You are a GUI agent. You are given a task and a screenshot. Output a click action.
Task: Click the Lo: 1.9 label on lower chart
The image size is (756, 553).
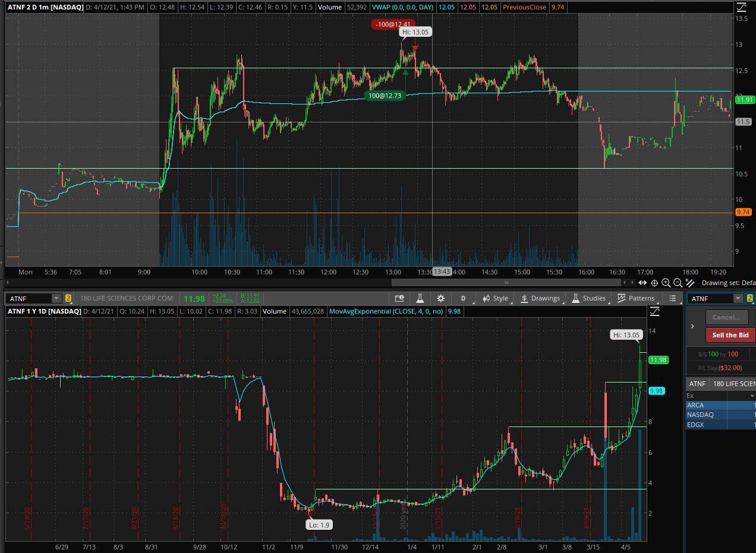[x=320, y=524]
